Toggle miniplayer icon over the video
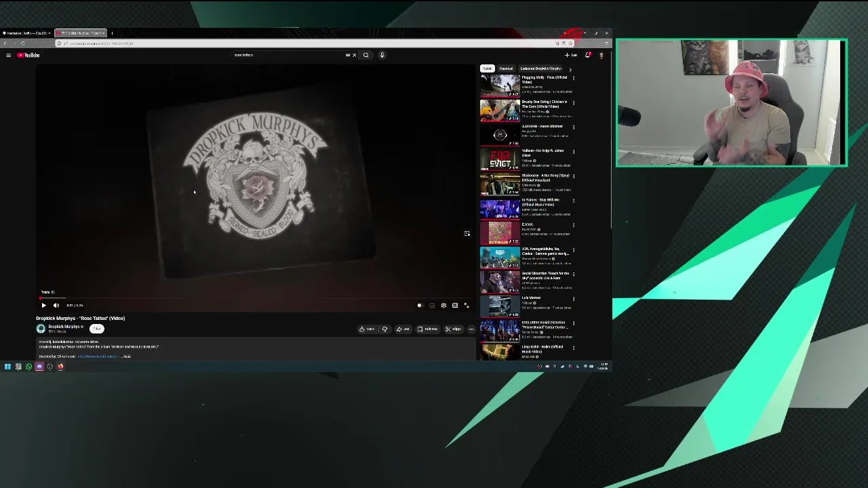Screen dimensions: 868x488 (x=467, y=233)
